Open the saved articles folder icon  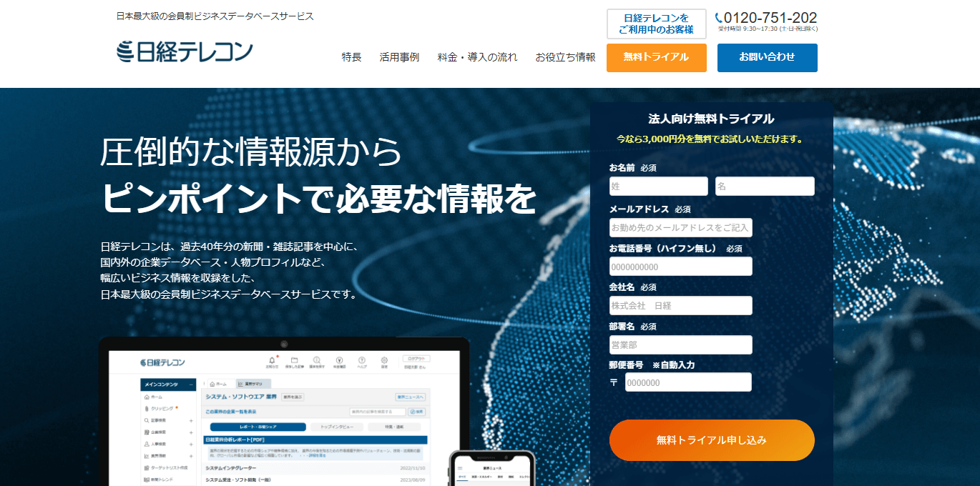coord(294,360)
